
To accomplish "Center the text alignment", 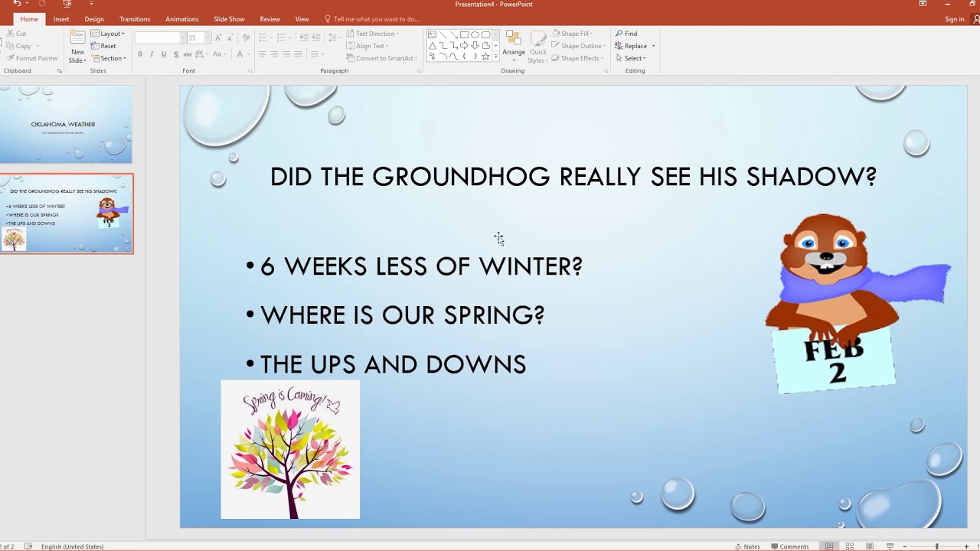I will point(275,54).
